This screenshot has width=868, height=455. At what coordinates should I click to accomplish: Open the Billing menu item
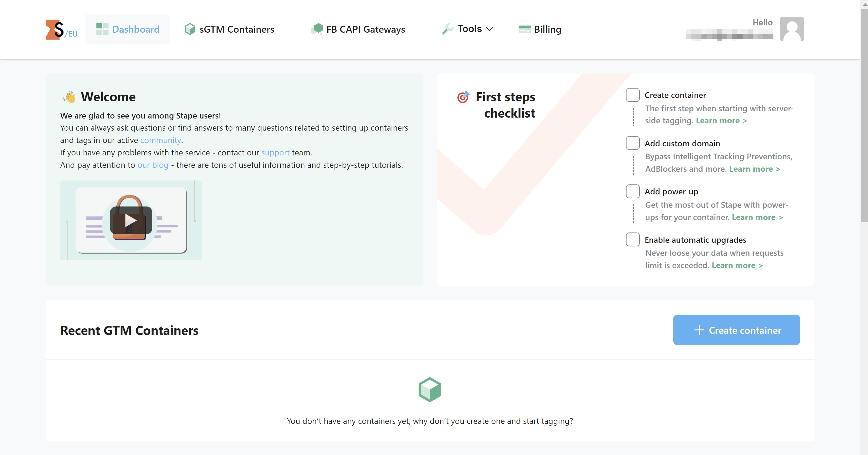548,29
